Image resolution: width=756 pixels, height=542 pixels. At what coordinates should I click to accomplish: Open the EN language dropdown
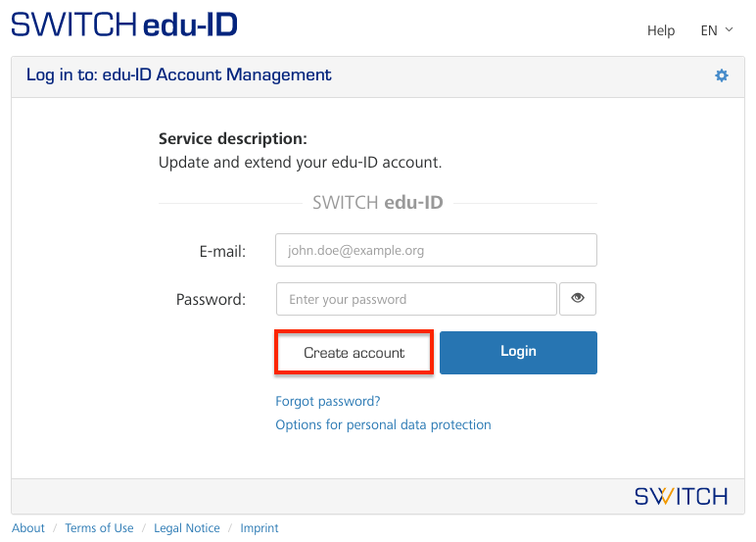[717, 30]
